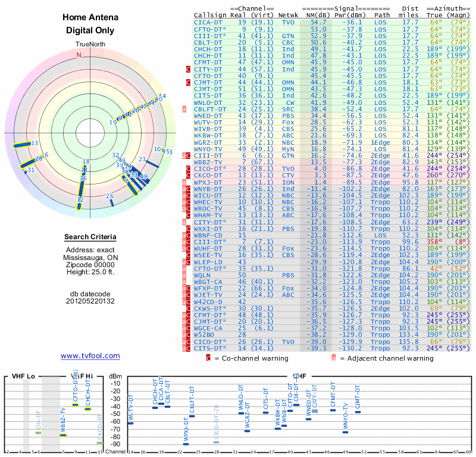Image resolution: width=476 pixels, height=457 pixels.
Task: Click CFMT-DT marker in the UHF spectrum chart
Action: (x=333, y=410)
